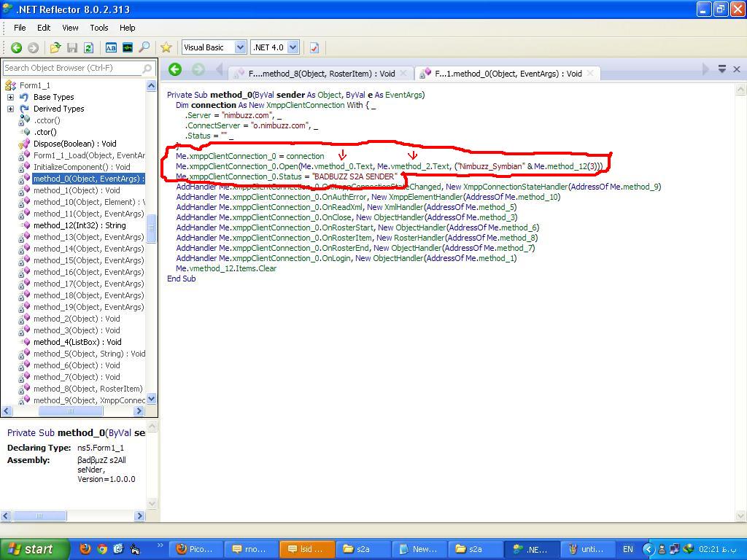Screen dimensions: 747x560
Task: Select the .cctor() tree item
Action: tap(47, 120)
